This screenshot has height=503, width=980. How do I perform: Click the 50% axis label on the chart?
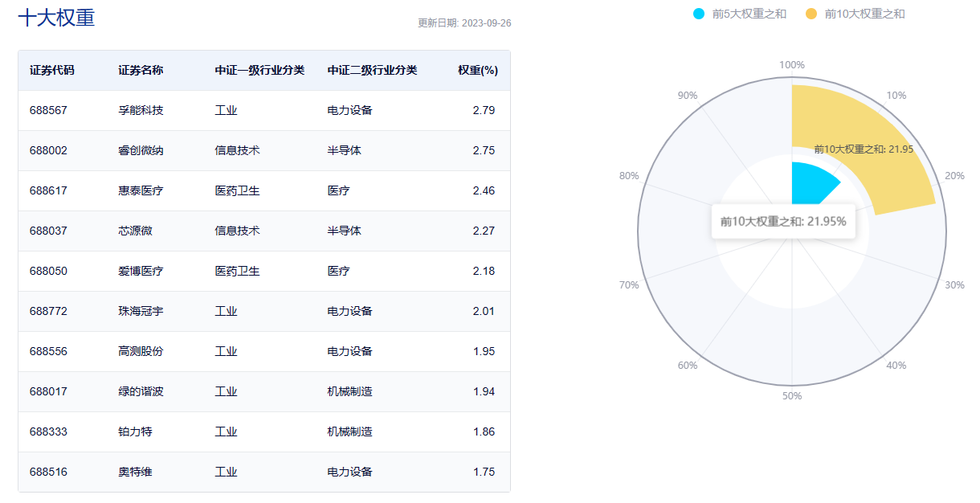792,395
